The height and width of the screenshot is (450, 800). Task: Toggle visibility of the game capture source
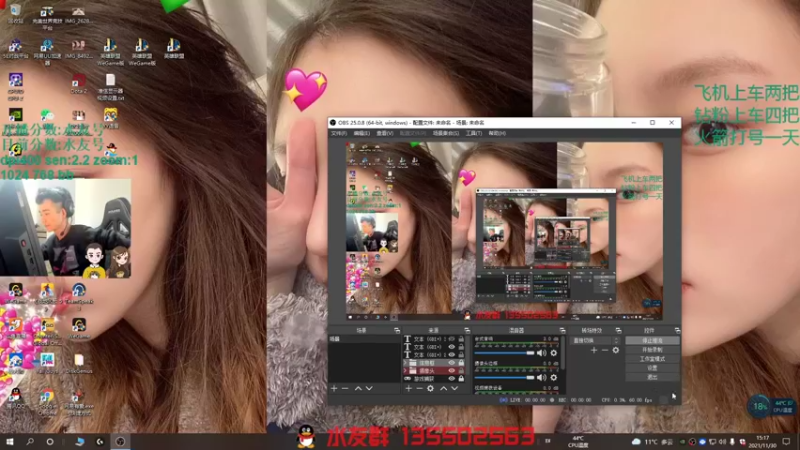452,379
